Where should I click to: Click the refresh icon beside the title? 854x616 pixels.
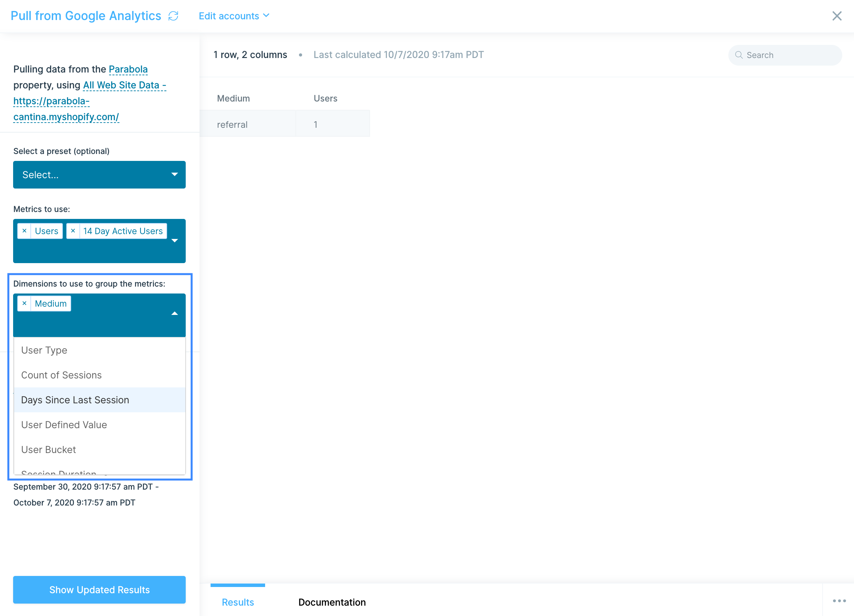173,16
